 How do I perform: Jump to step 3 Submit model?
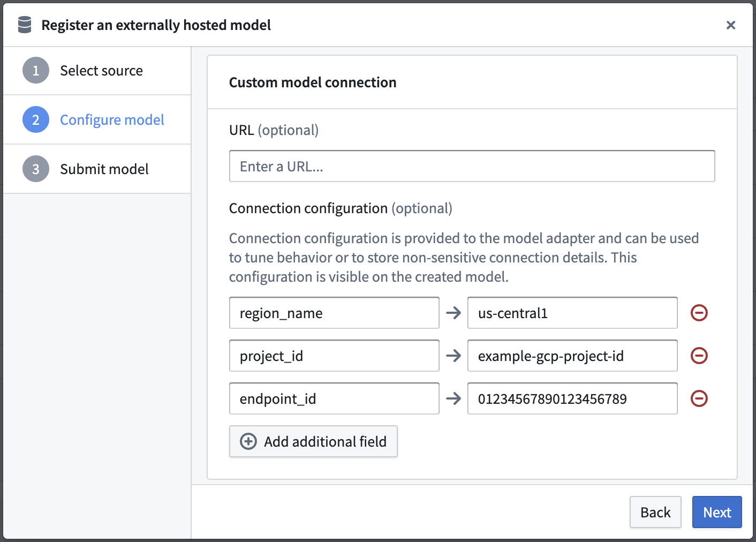97,169
